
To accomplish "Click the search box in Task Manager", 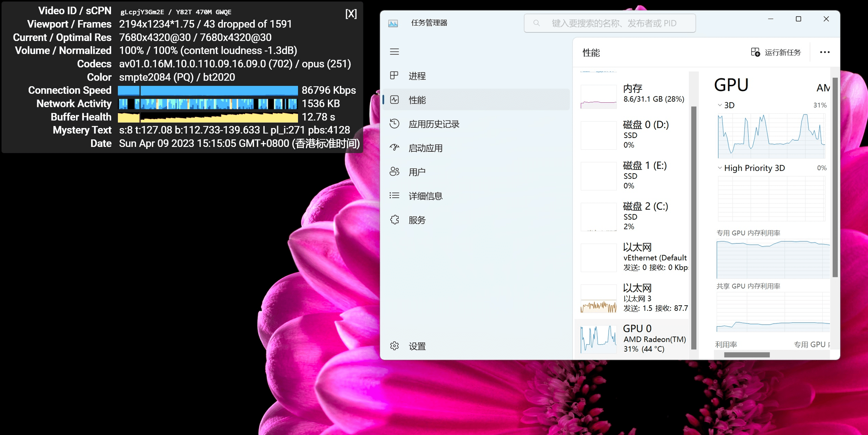I will coord(610,24).
